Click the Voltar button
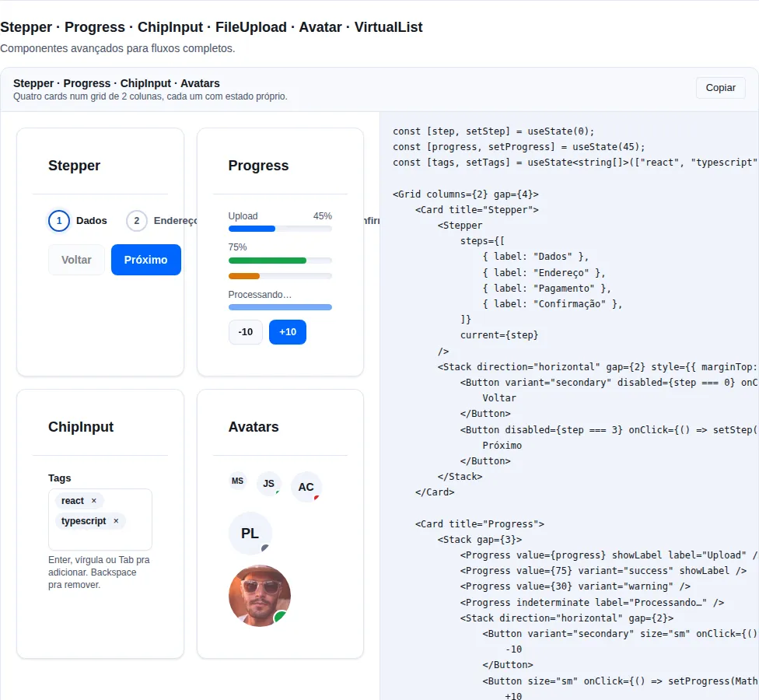This screenshot has width=759, height=700. pyautogui.click(x=76, y=260)
